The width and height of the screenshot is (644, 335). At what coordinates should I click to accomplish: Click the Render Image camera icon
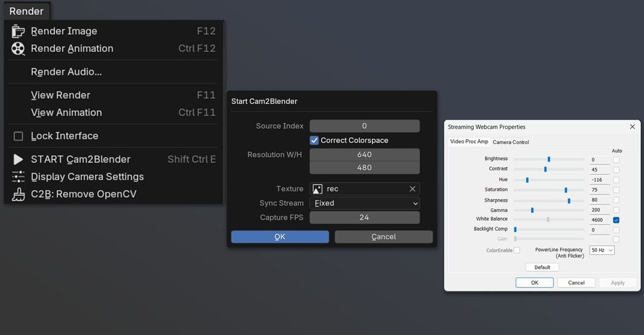pyautogui.click(x=18, y=31)
